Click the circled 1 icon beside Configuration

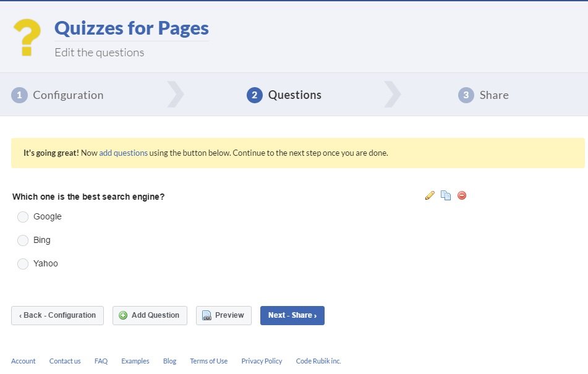pyautogui.click(x=19, y=95)
